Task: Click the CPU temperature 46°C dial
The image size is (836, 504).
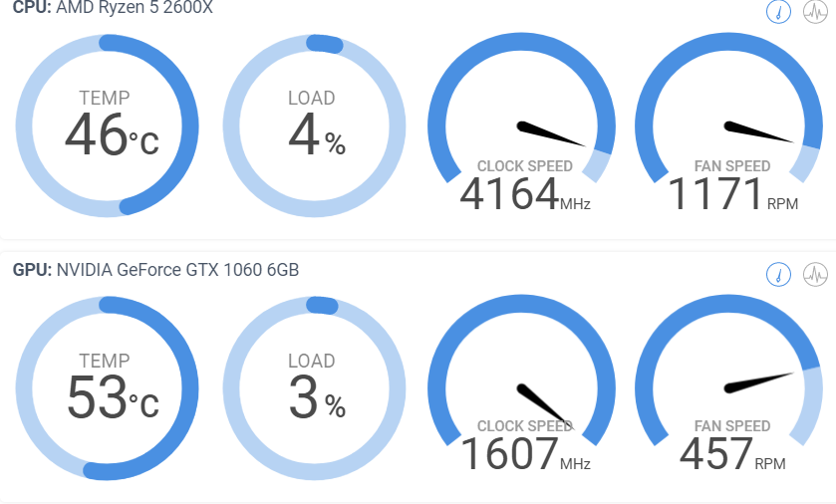Action: (x=108, y=126)
